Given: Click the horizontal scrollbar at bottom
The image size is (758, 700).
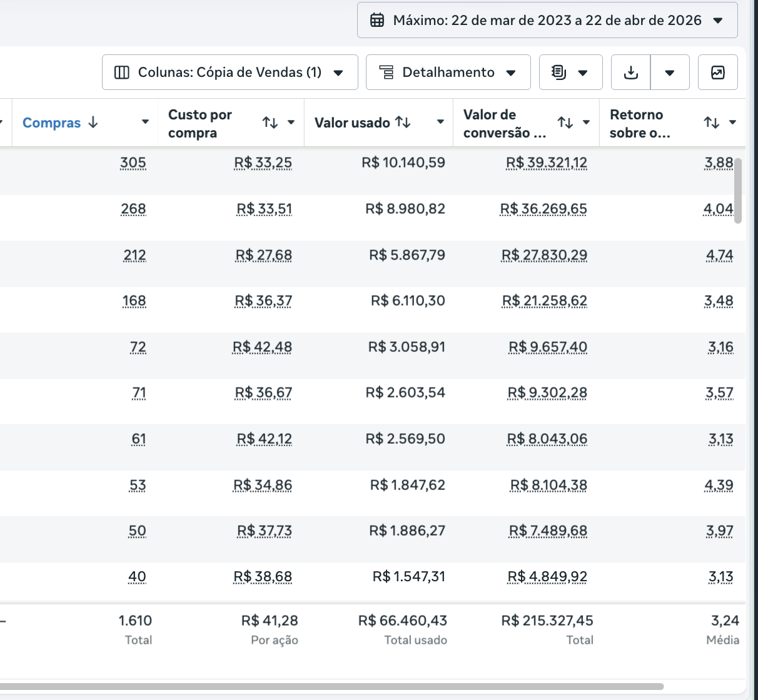Looking at the screenshot, I should tap(331, 686).
